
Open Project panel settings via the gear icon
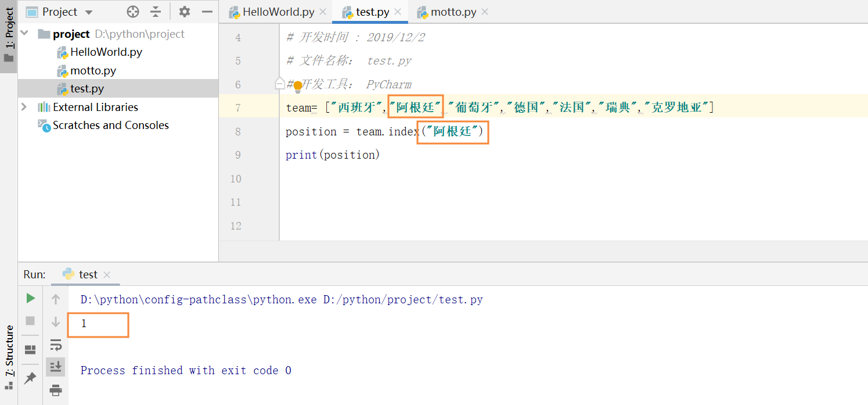(x=184, y=11)
